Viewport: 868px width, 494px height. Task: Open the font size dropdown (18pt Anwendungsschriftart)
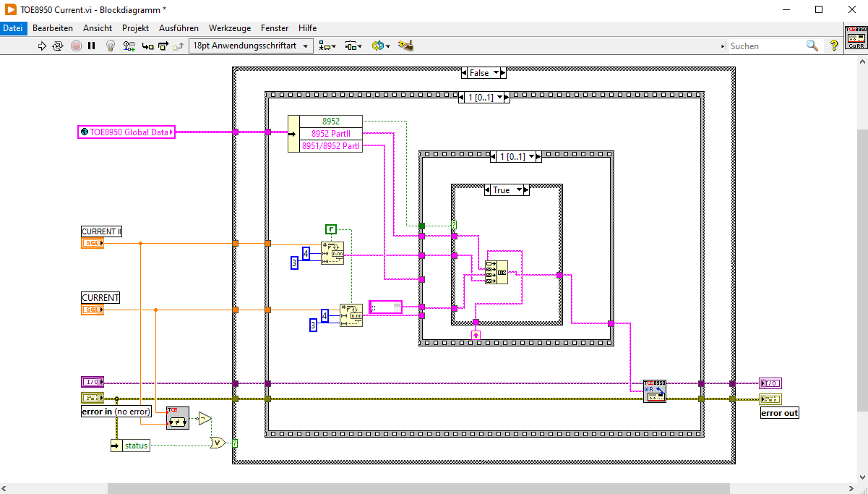[251, 46]
